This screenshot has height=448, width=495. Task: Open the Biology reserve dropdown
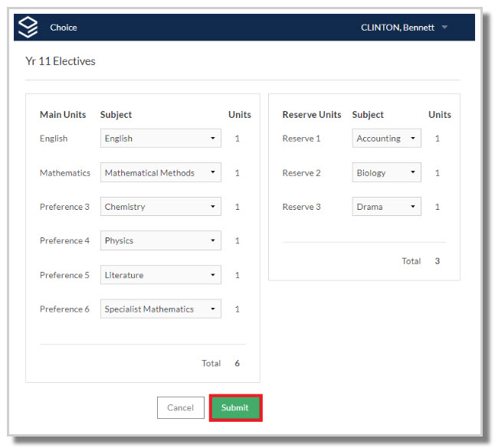(x=387, y=172)
